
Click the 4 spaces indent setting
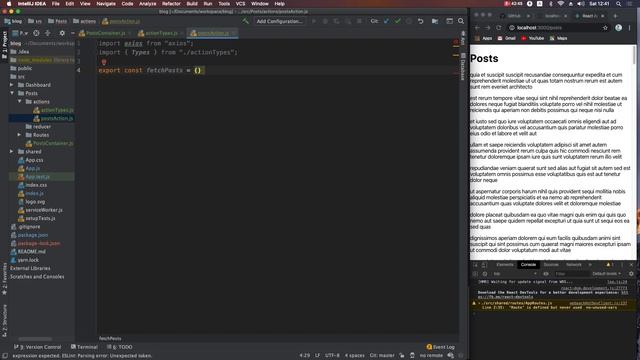[x=354, y=356]
